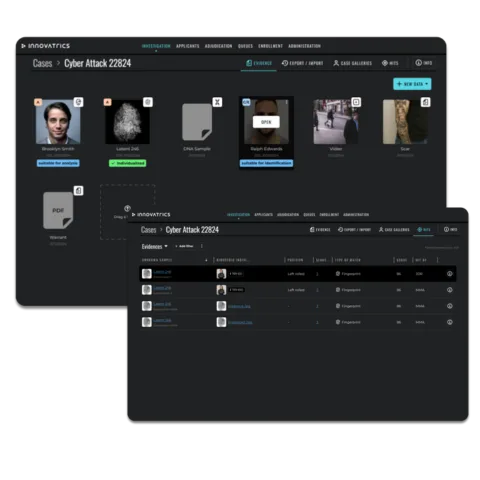Screen dimensions: 480x480
Task: Switch to Hits tab in back window
Action: coord(390,63)
